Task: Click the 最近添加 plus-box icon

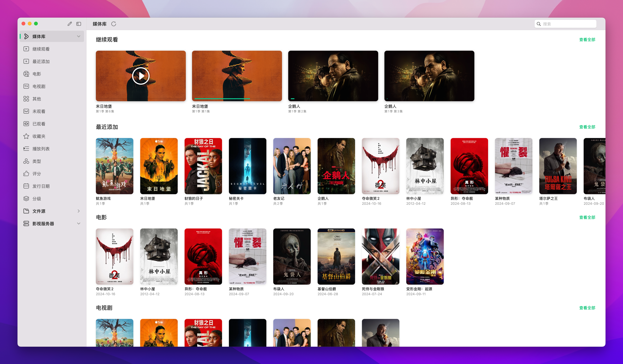Action: 26,61
